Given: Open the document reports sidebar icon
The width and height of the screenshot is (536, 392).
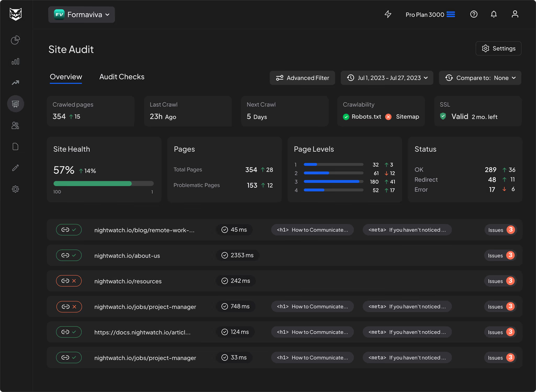Looking at the screenshot, I should coord(15,147).
